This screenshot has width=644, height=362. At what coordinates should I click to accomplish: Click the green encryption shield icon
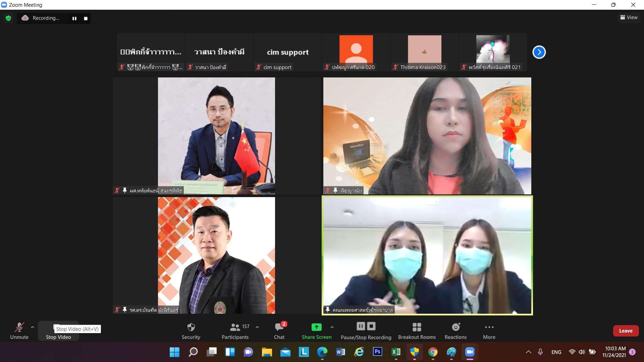point(8,18)
